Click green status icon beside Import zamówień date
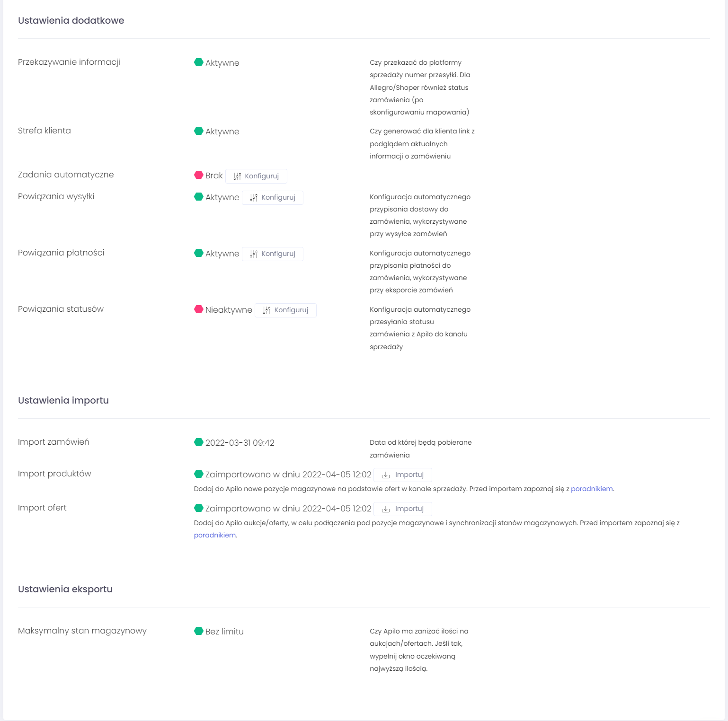The width and height of the screenshot is (728, 721). tap(199, 442)
